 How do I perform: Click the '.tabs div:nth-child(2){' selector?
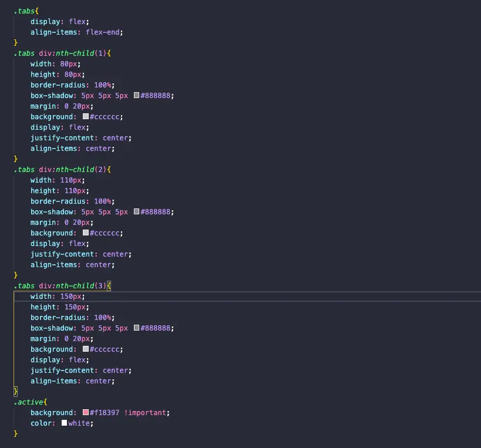[x=62, y=170]
